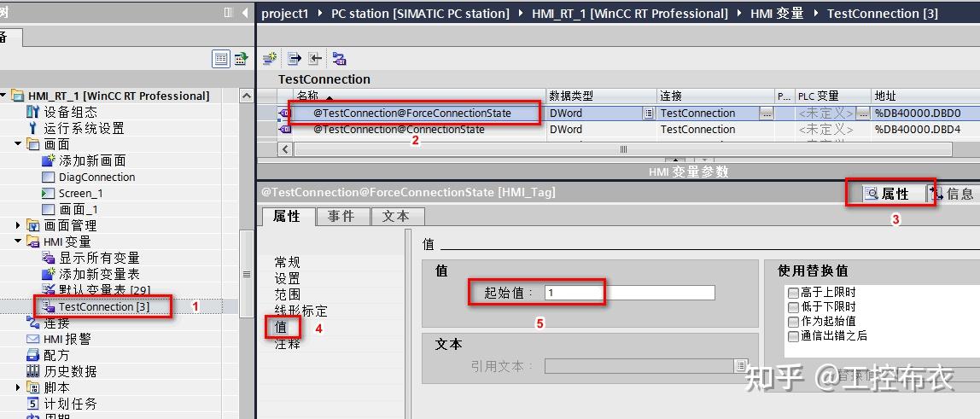Click the 连接 connections icon

[x=33, y=323]
